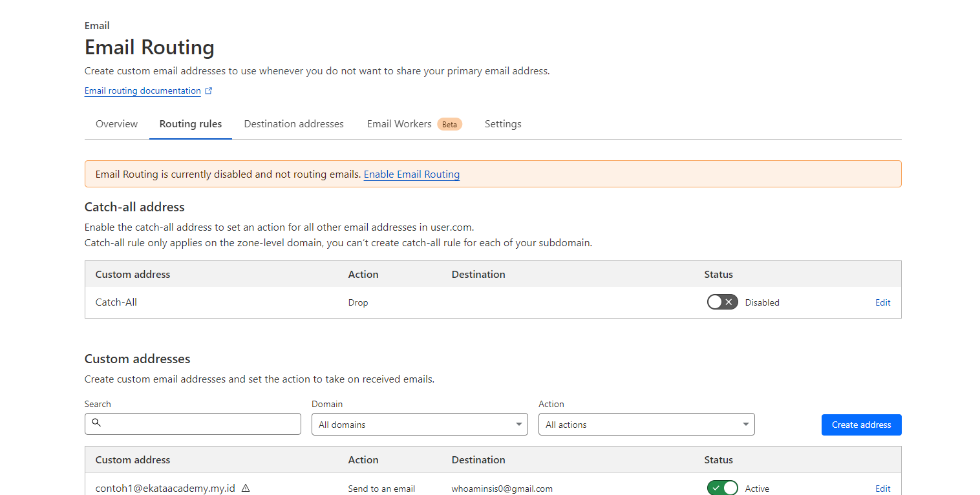Expand the All actions dropdown

(x=646, y=425)
